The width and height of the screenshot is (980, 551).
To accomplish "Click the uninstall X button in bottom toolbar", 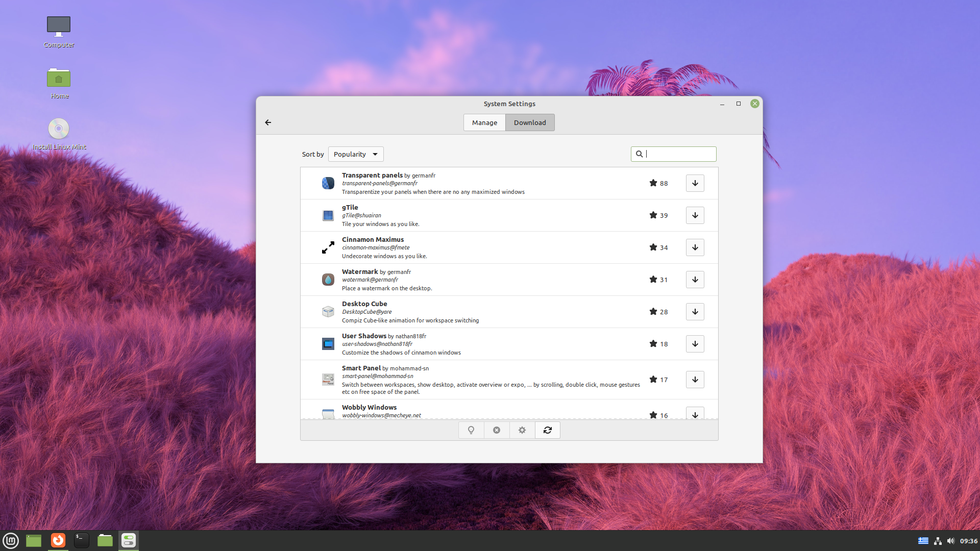I will click(497, 430).
